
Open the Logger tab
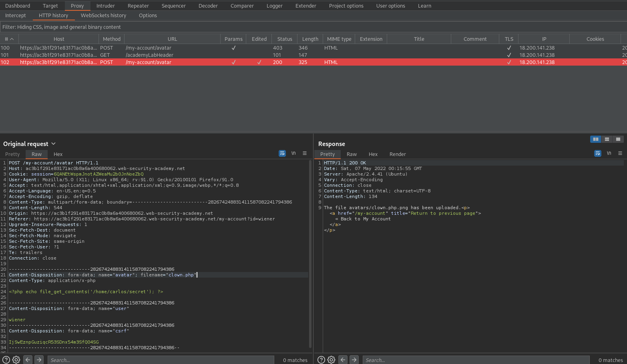(x=275, y=6)
